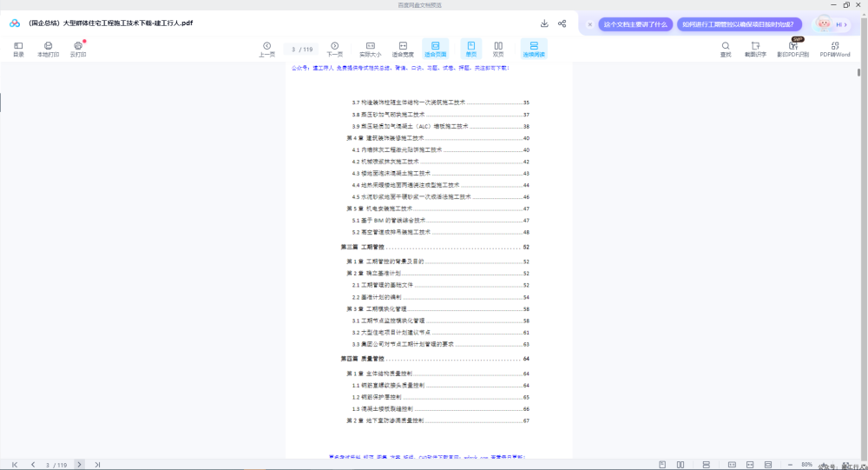The width and height of the screenshot is (868, 470).
Task: Click actual size icon in status bar
Action: point(732,465)
